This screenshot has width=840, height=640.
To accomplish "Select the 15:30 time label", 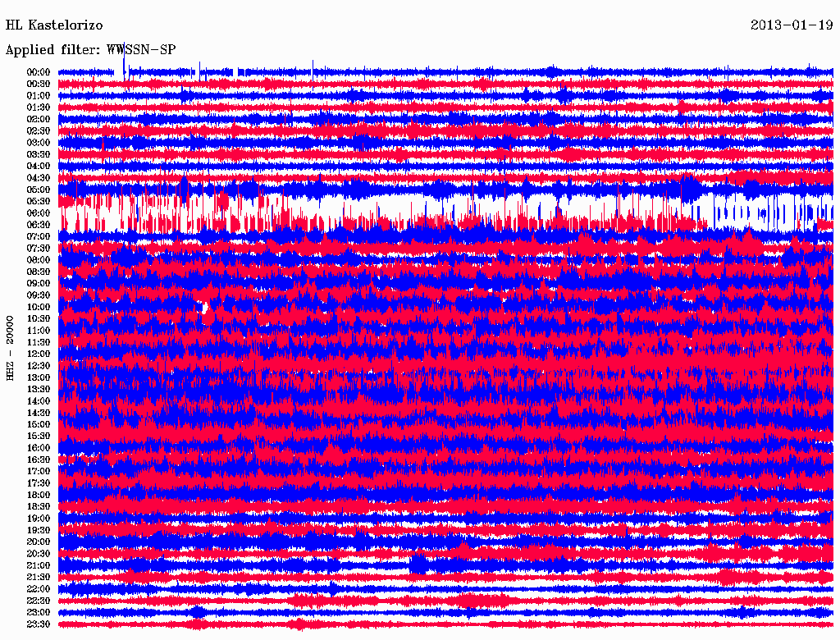I will click(x=39, y=437).
